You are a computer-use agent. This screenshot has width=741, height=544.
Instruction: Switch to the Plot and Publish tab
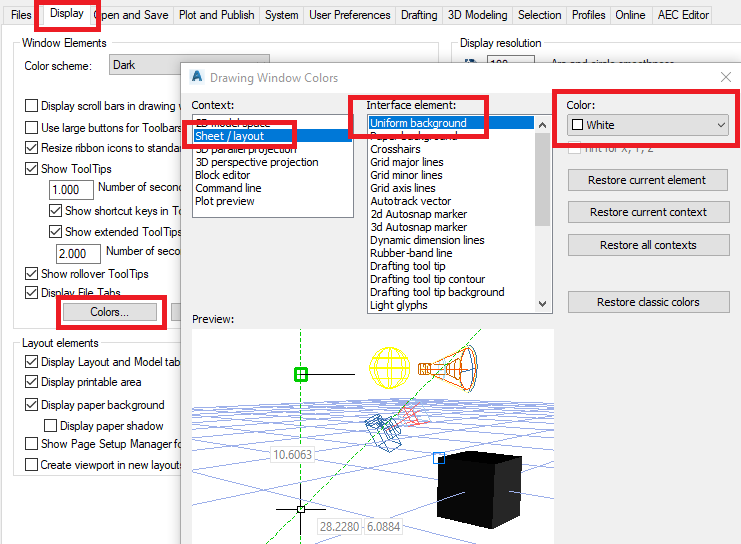click(216, 15)
